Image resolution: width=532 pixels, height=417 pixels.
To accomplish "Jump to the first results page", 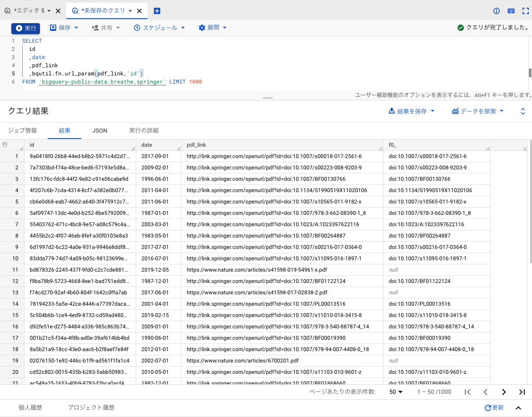I will (x=468, y=392).
